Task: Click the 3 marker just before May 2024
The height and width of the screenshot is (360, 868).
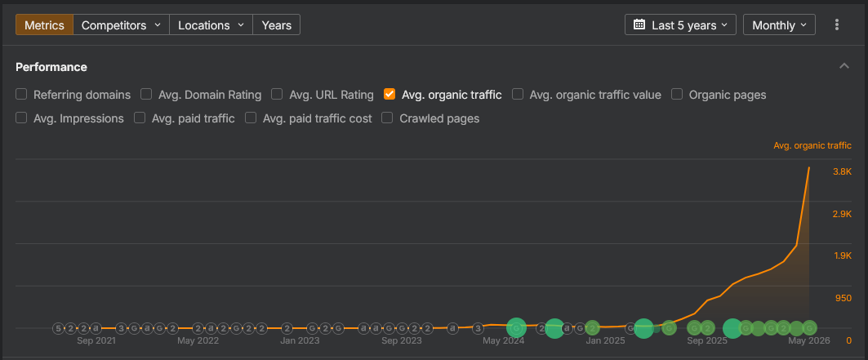Action: tap(478, 328)
